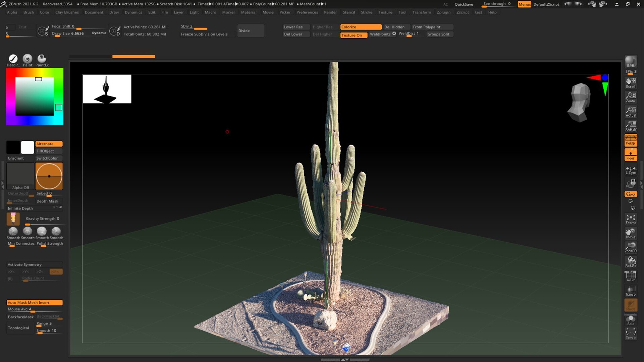Toggle Texture On button

coord(353,35)
